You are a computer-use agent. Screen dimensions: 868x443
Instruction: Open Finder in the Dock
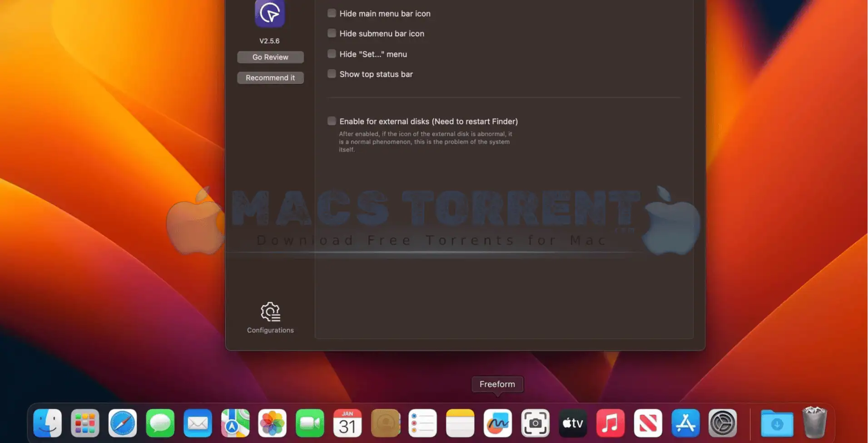48,423
